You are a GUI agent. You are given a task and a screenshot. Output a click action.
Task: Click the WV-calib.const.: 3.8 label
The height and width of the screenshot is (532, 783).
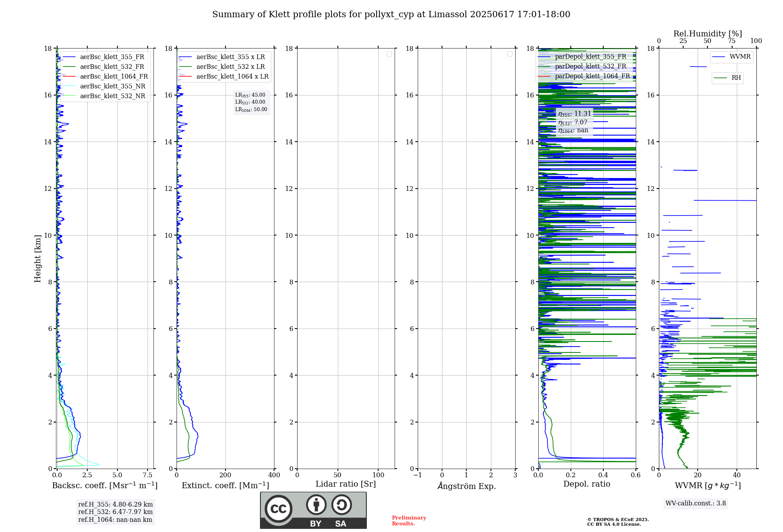tap(696, 503)
